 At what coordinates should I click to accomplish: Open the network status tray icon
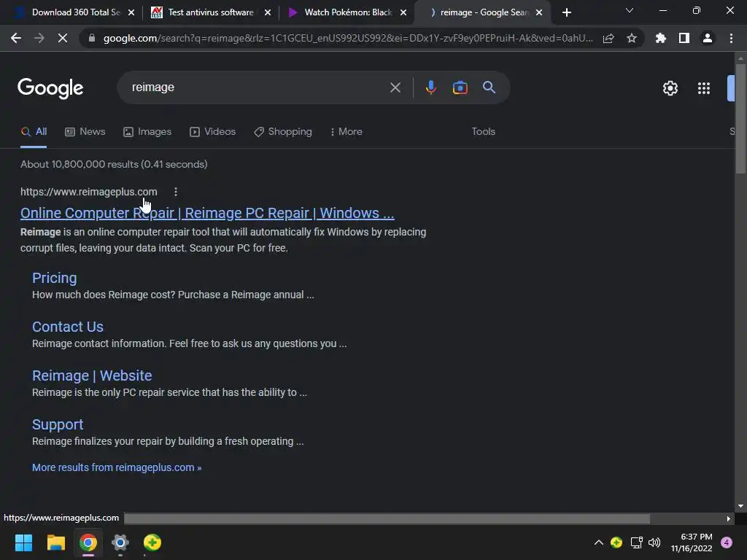tap(636, 542)
